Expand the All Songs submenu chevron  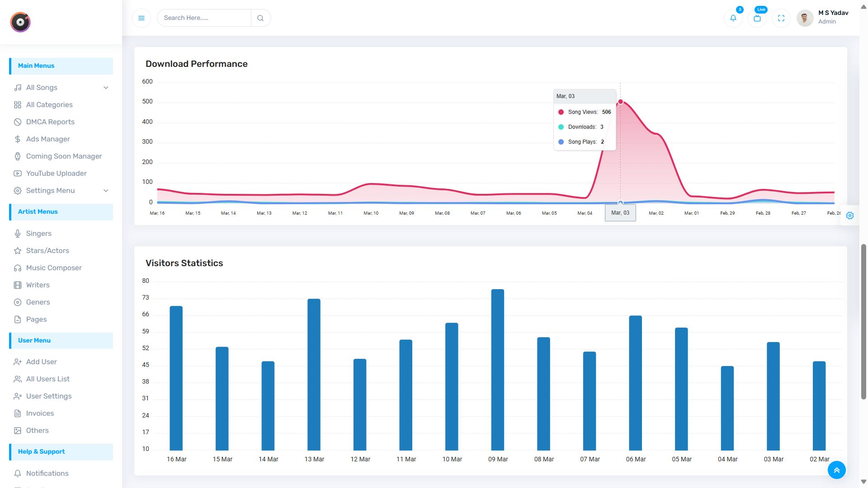[x=106, y=88]
